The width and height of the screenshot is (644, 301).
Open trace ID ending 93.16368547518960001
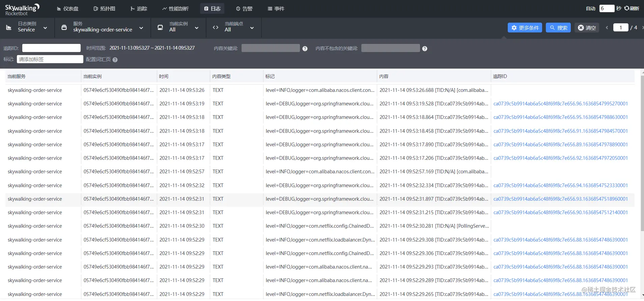(x=560, y=199)
